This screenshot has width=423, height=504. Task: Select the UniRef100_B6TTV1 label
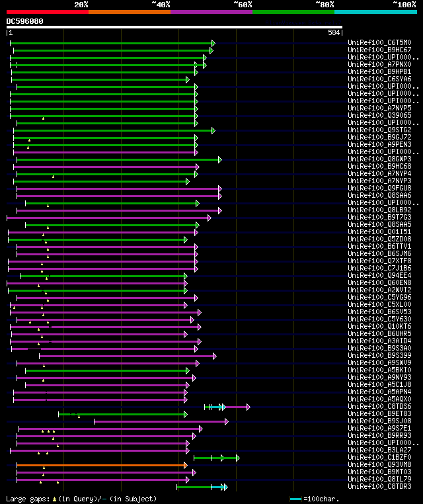(x=379, y=246)
